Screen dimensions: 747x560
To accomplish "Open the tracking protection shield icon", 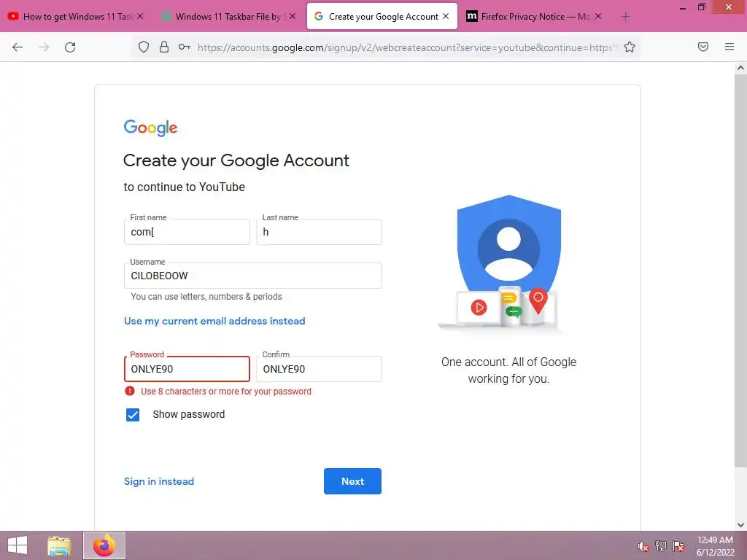I will (x=144, y=47).
